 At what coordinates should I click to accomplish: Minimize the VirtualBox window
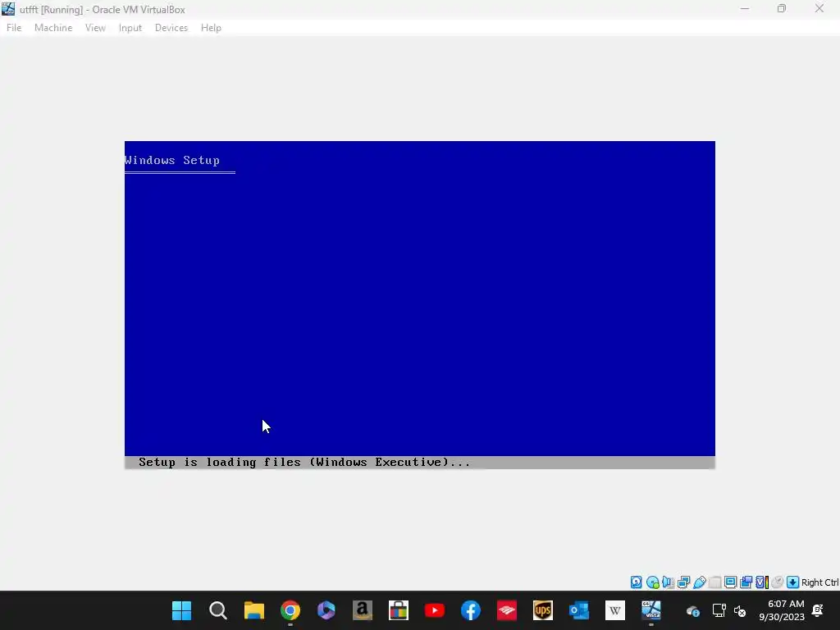[x=745, y=8]
